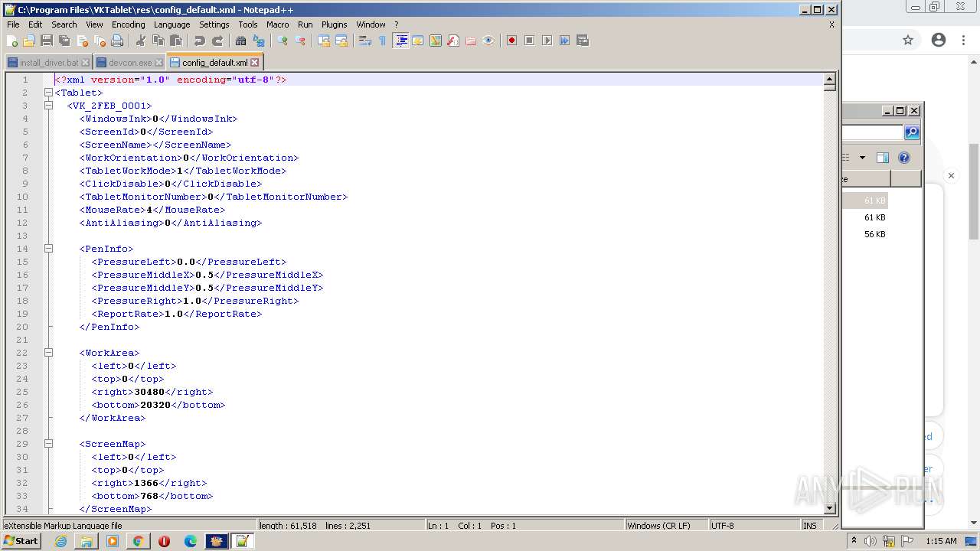
Task: Open Folder as Workspace icon
Action: (x=471, y=41)
